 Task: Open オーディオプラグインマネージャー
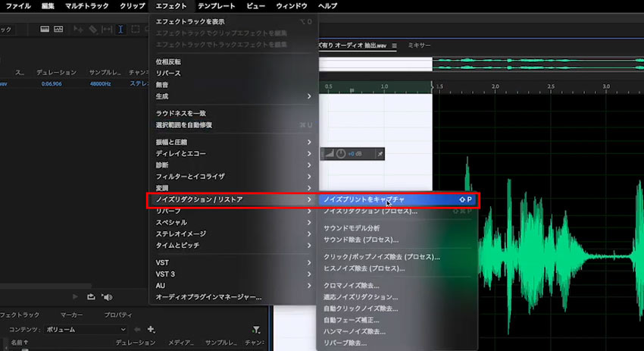point(233,297)
